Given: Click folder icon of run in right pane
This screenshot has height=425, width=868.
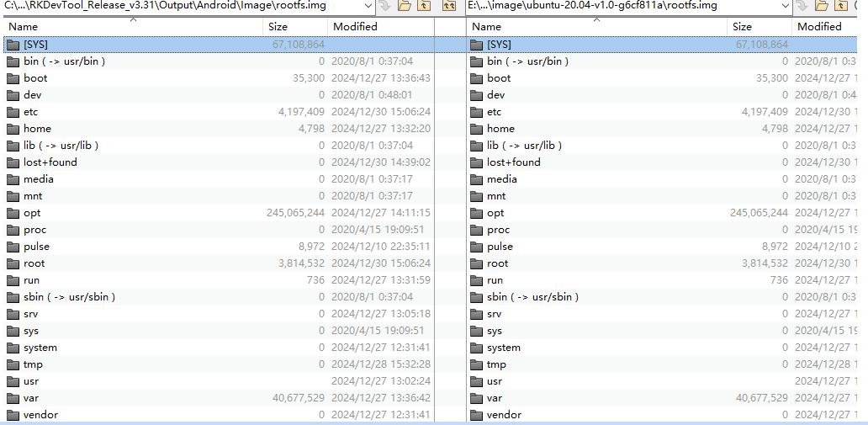Looking at the screenshot, I should pyautogui.click(x=477, y=280).
